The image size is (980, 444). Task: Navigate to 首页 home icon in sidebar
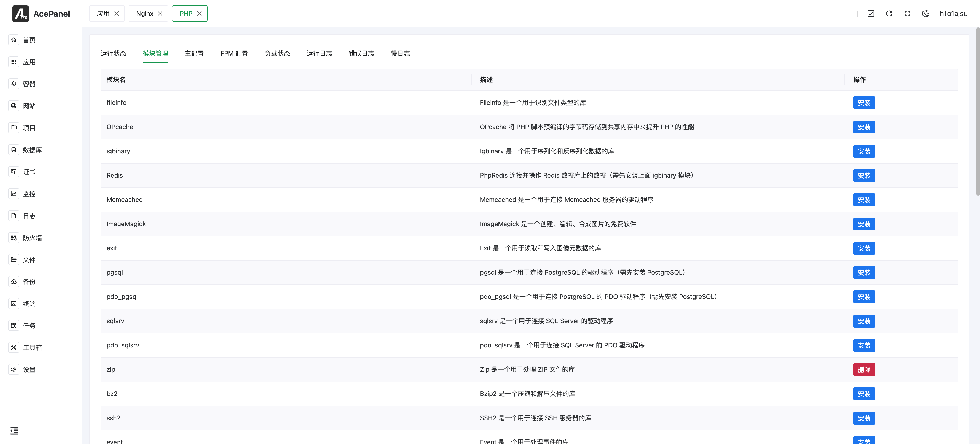(14, 40)
